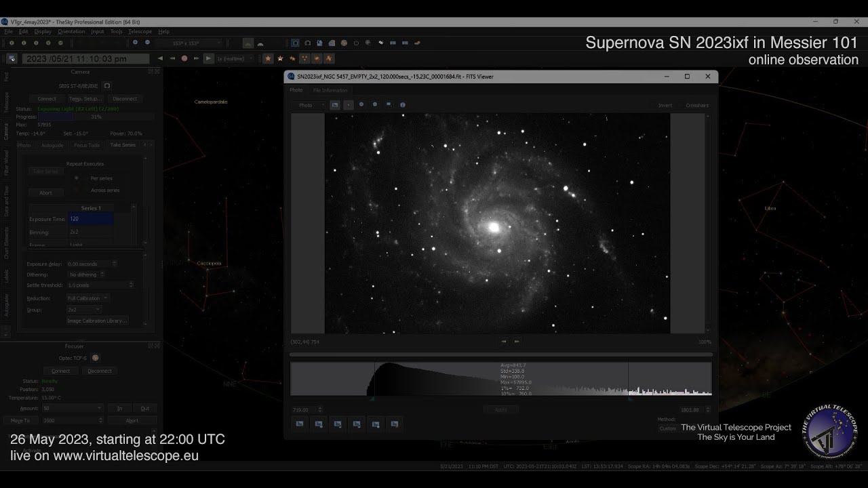Click the play forward time flow button
This screenshot has width=868, height=488.
209,58
